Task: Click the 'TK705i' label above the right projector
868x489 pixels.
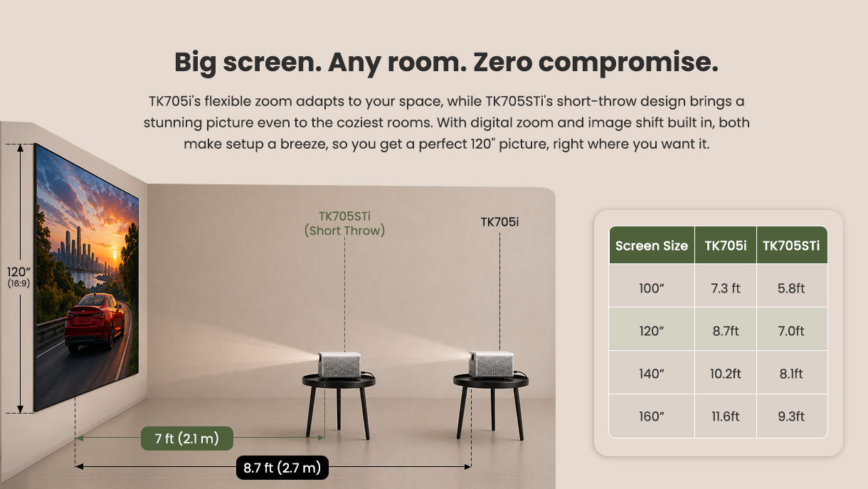Action: coord(499,222)
